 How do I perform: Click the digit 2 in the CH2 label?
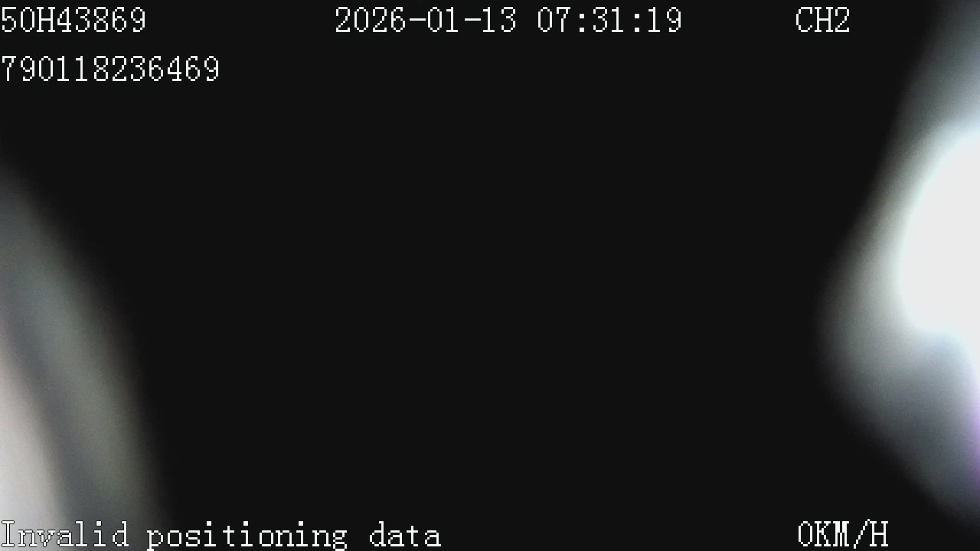pos(841,20)
